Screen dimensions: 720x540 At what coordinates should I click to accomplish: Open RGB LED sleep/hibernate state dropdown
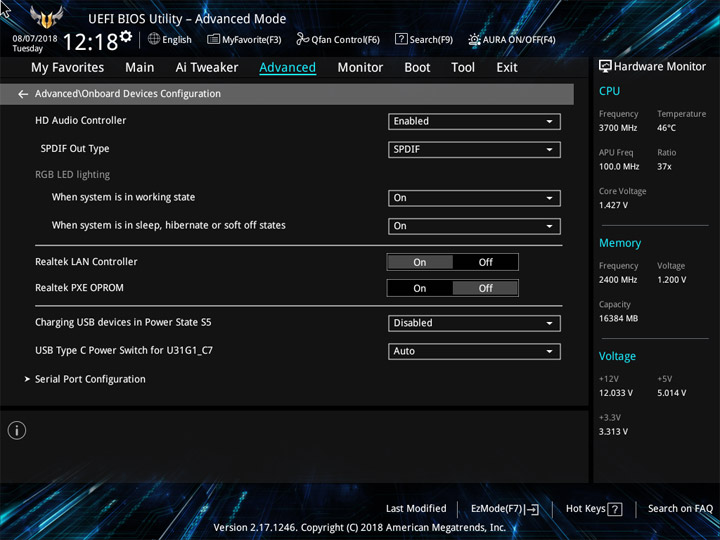(x=474, y=226)
